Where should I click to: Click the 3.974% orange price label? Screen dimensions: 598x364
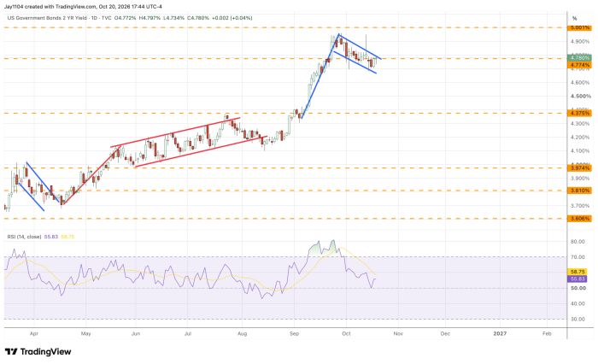coord(579,167)
